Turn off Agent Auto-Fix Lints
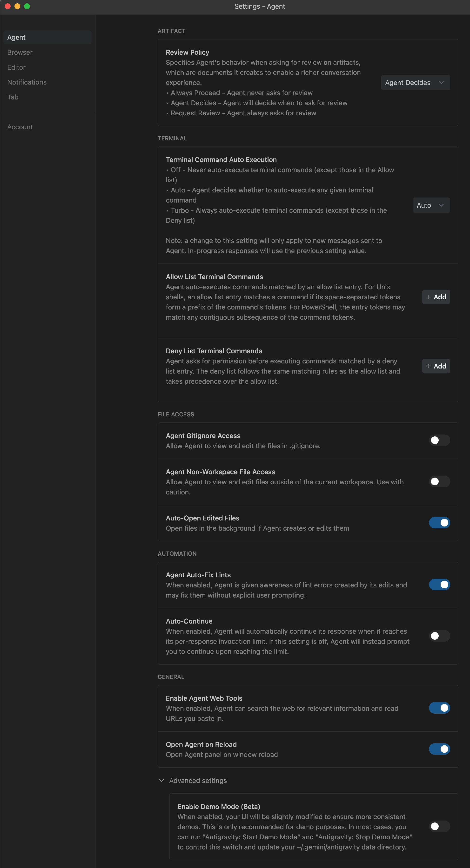Screen dimensions: 470x868 pyautogui.click(x=439, y=585)
